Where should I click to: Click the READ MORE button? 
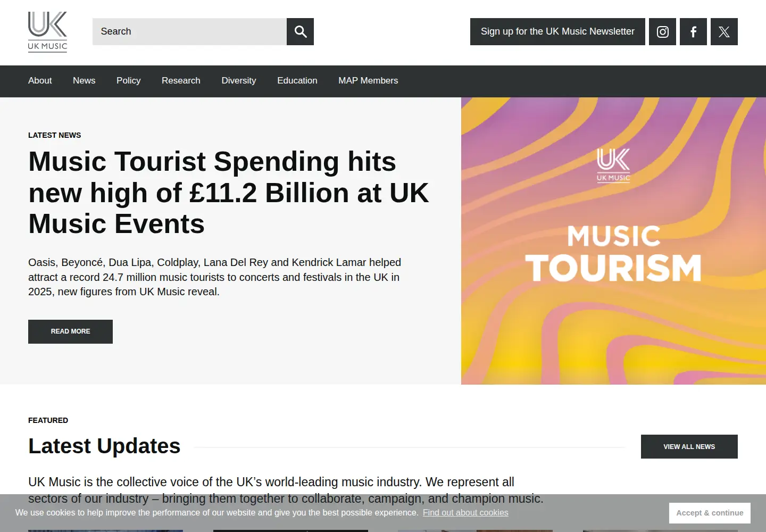70,331
